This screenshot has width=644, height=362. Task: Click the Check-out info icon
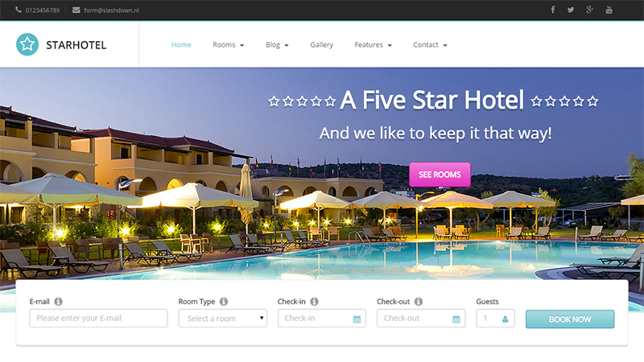[418, 302]
